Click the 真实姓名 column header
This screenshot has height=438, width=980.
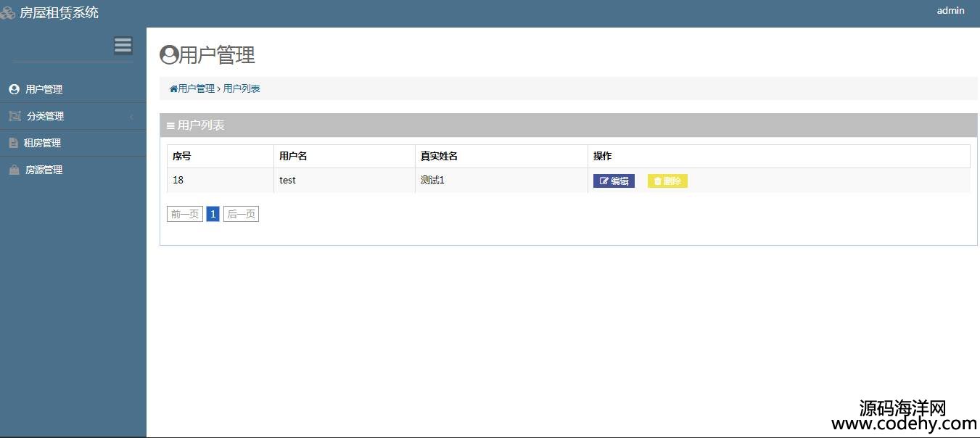(502, 156)
